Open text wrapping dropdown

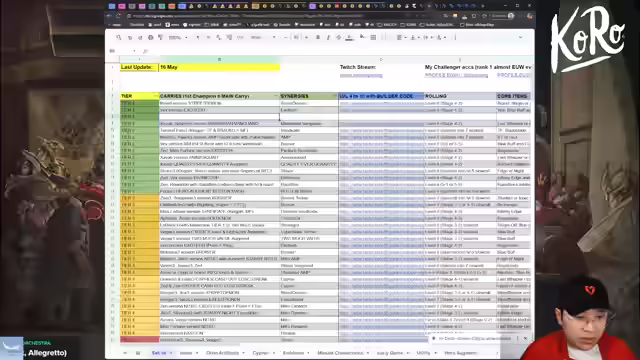point(427,37)
